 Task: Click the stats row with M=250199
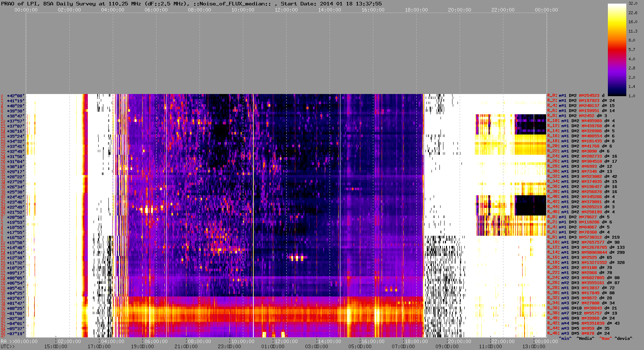tap(581, 212)
